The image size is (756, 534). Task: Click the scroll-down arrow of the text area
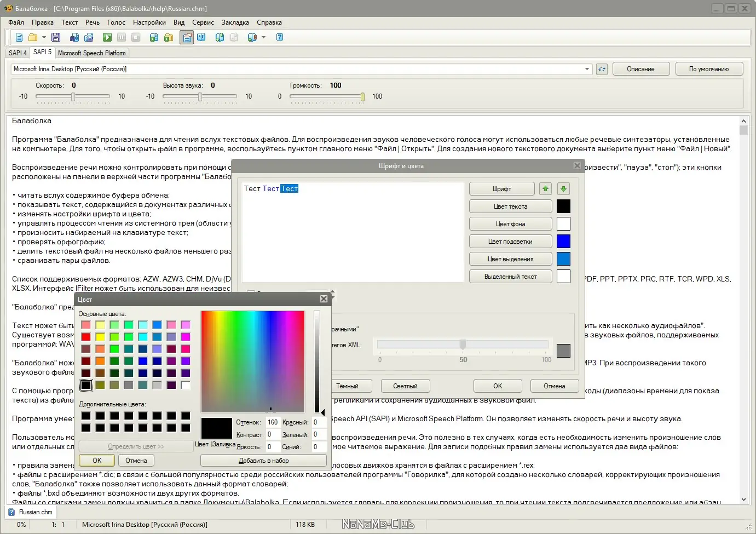743,499
